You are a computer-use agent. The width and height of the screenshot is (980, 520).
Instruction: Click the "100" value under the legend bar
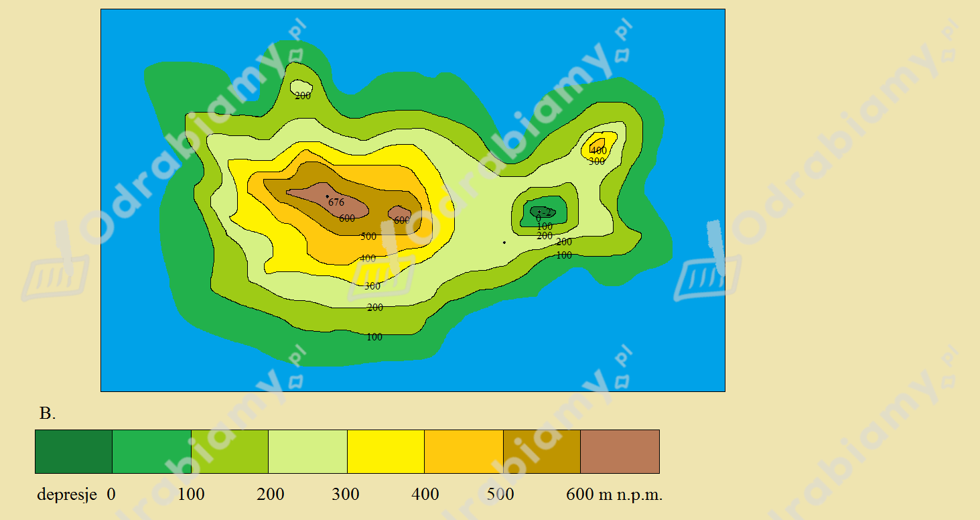click(x=192, y=495)
